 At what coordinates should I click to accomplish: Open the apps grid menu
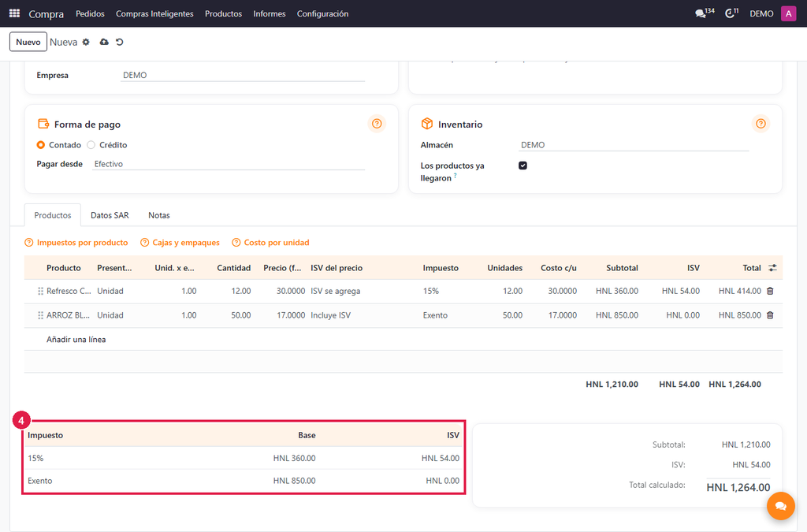(14, 13)
